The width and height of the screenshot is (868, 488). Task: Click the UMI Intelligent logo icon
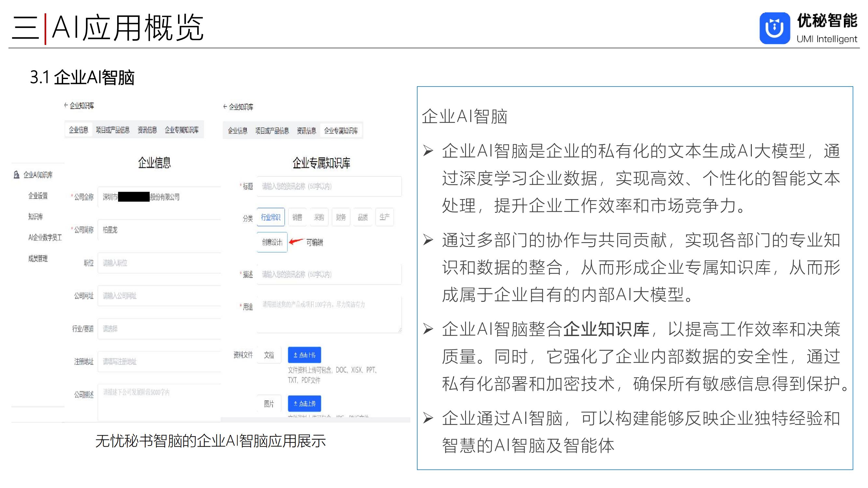coord(774,28)
